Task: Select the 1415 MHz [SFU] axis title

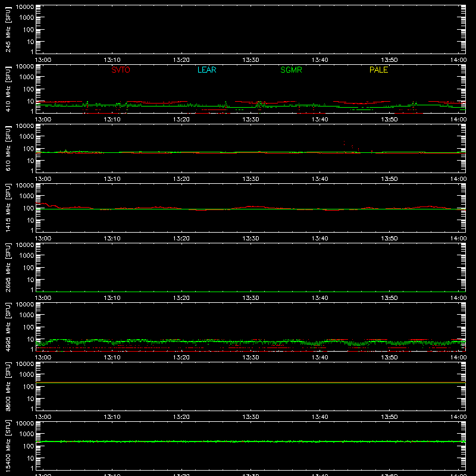Action: [8, 208]
